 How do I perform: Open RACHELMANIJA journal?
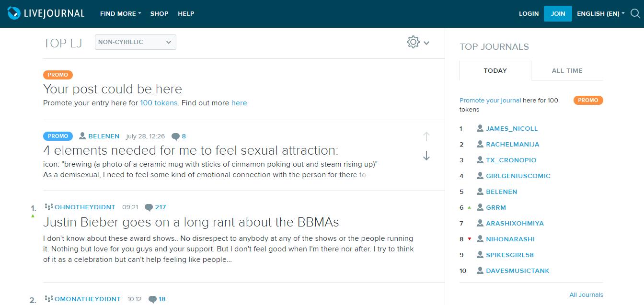513,144
